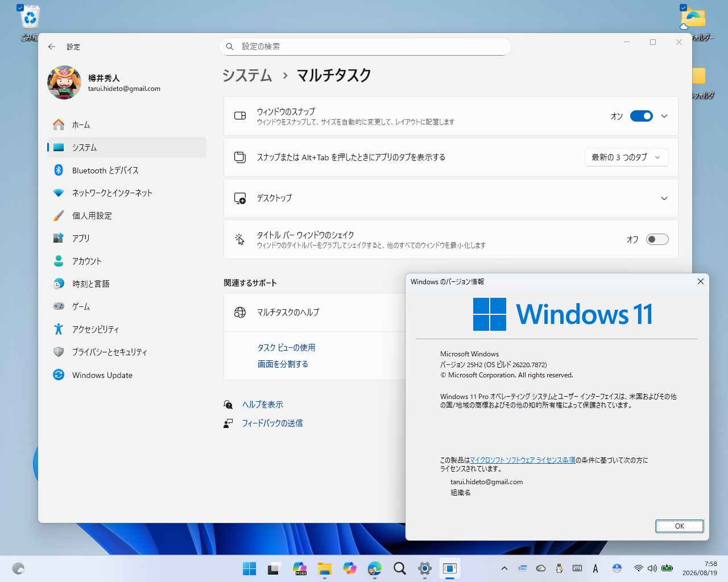The width and height of the screenshot is (728, 582).
Task: Toggle the IME input mode A indicator
Action: pyautogui.click(x=595, y=568)
